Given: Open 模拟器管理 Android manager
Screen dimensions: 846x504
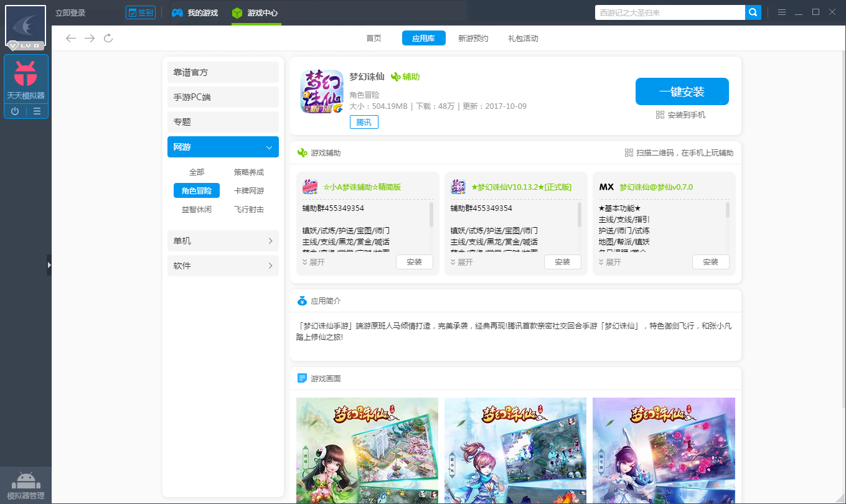Looking at the screenshot, I should (26, 486).
